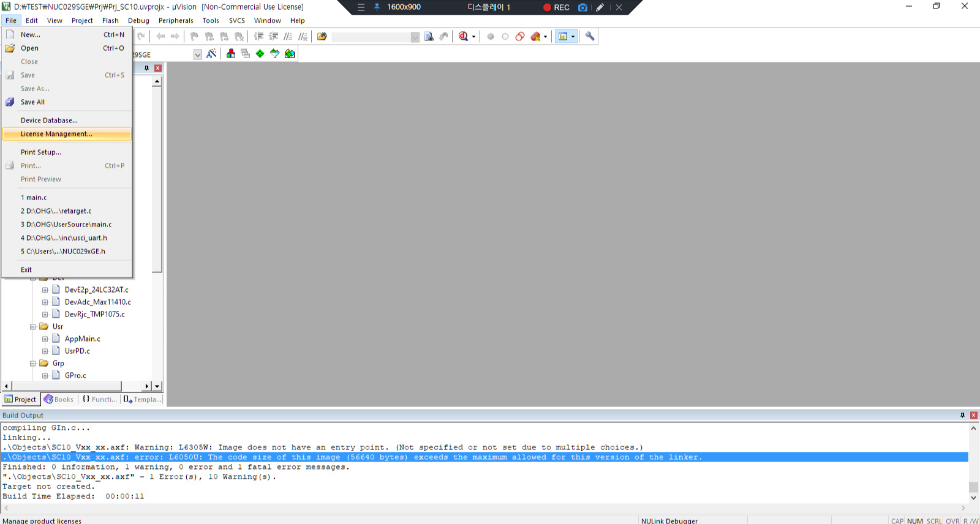
Task: Click the Unindent selected text icon
Action: 273,36
